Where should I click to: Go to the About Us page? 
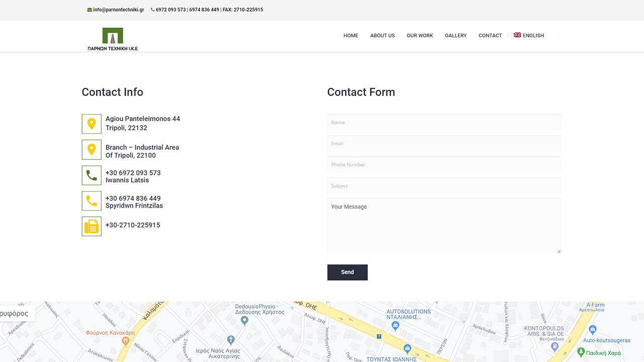pos(382,36)
